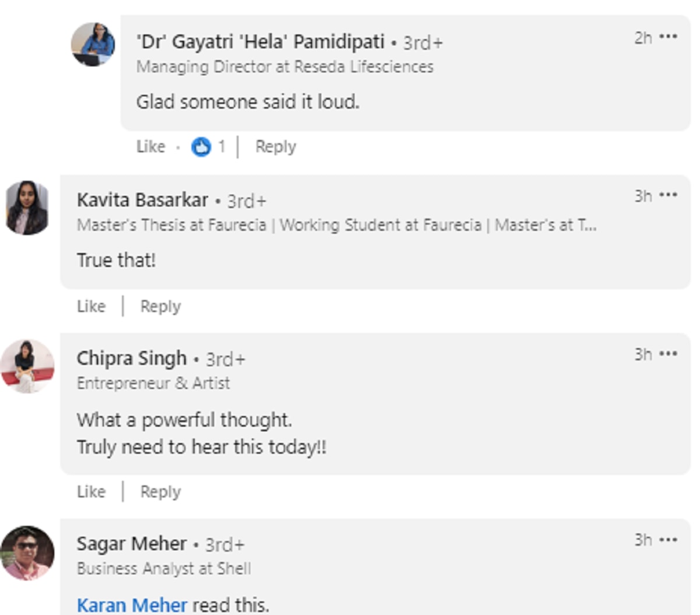The width and height of the screenshot is (700, 615).
Task: Like Kavita's "True that!" comment
Action: click(x=91, y=307)
